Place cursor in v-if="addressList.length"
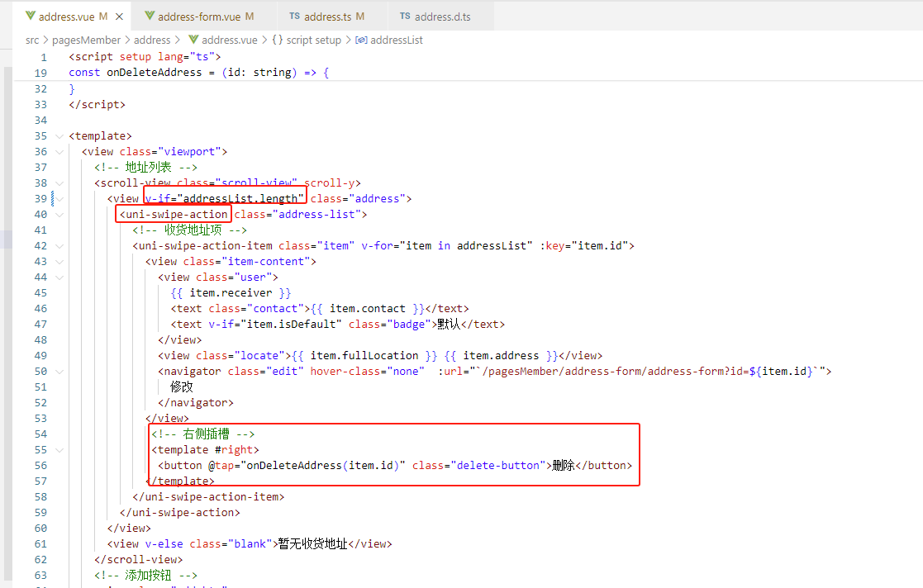 225,198
